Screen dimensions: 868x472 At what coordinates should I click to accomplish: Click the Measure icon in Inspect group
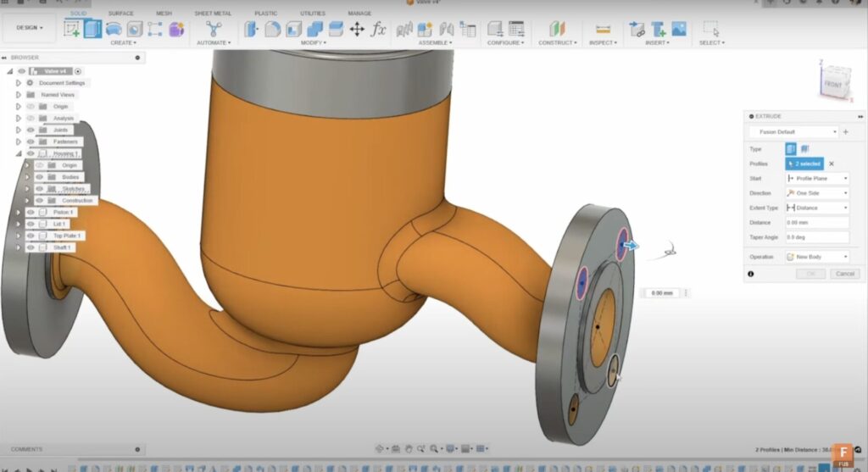tap(603, 29)
